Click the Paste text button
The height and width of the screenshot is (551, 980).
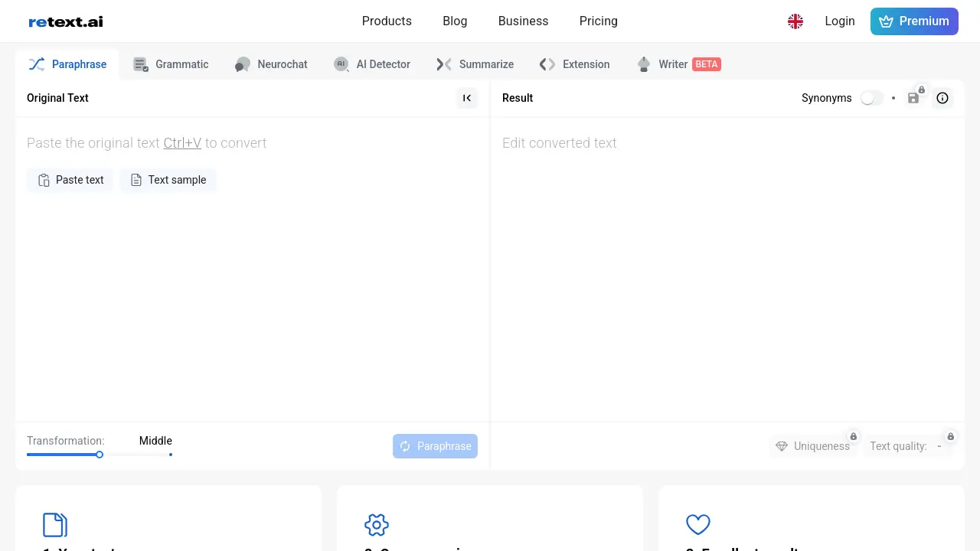click(70, 180)
